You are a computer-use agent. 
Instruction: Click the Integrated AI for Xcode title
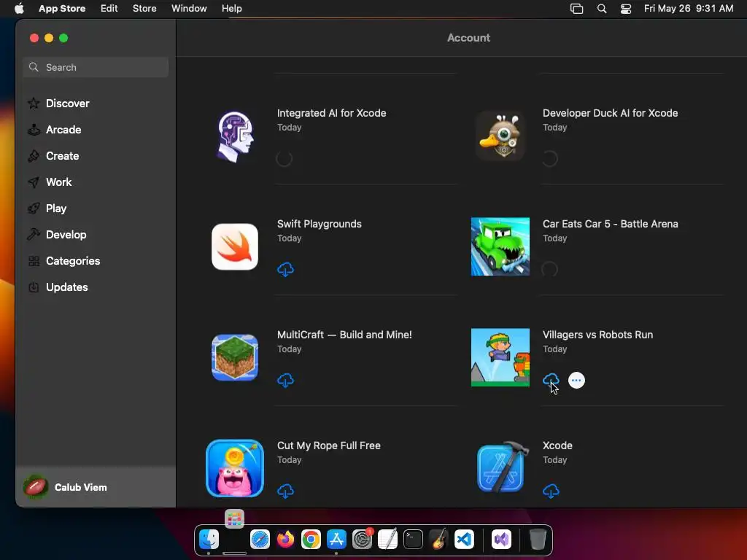point(332,113)
